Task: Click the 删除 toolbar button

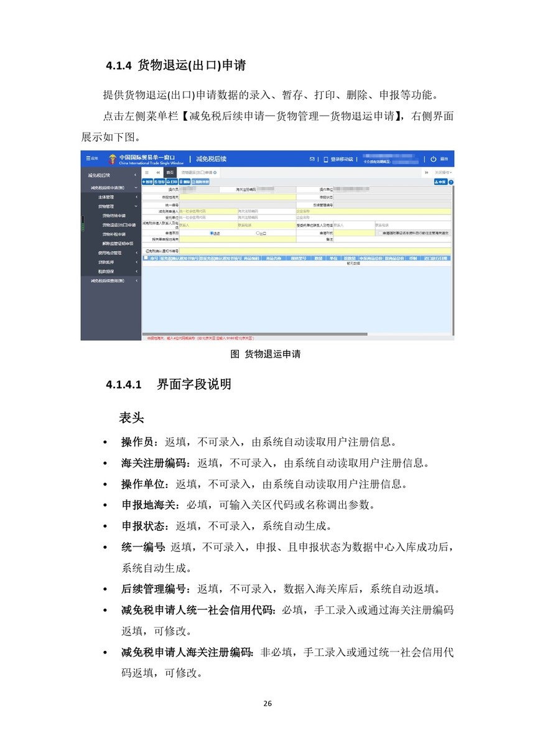Action: point(185,182)
